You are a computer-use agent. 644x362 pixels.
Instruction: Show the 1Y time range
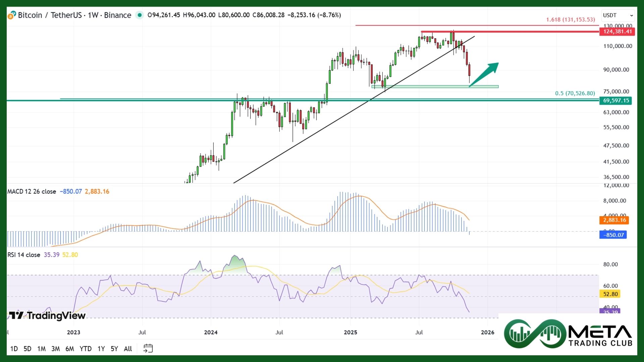pyautogui.click(x=101, y=349)
